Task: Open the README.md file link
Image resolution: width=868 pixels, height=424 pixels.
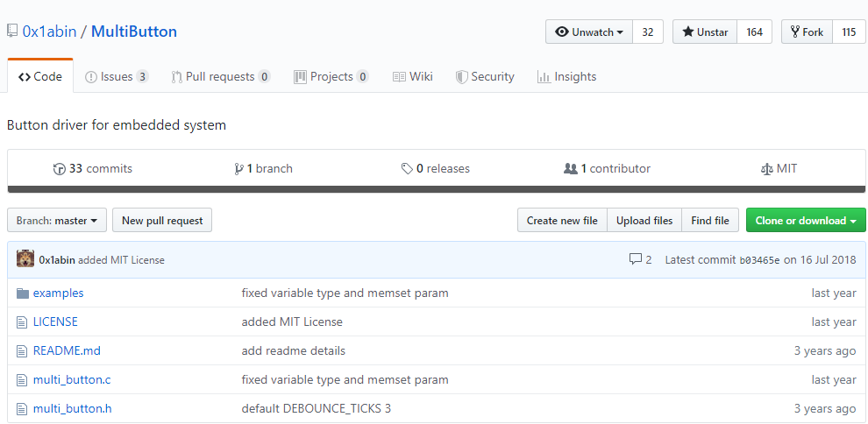Action: click(x=67, y=351)
